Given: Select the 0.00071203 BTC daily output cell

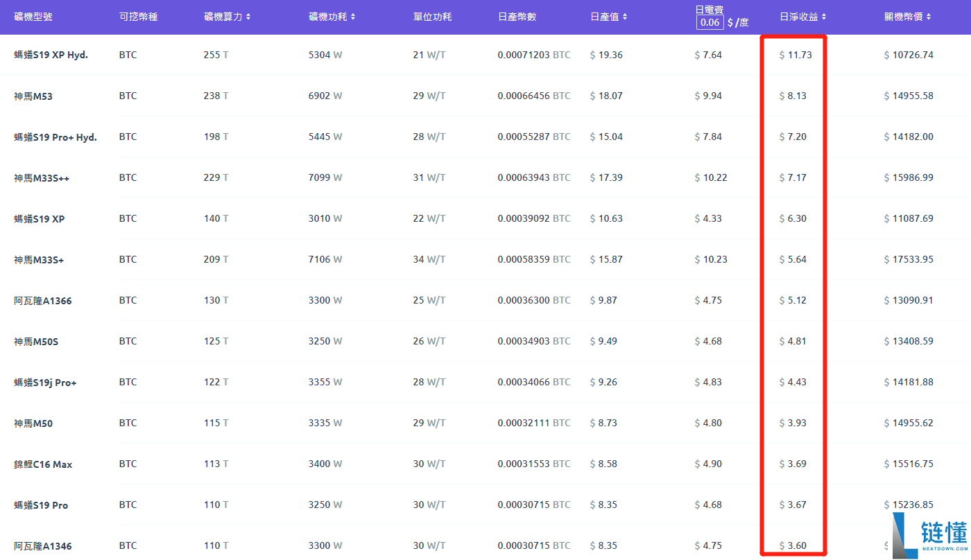Looking at the screenshot, I should pos(534,55).
